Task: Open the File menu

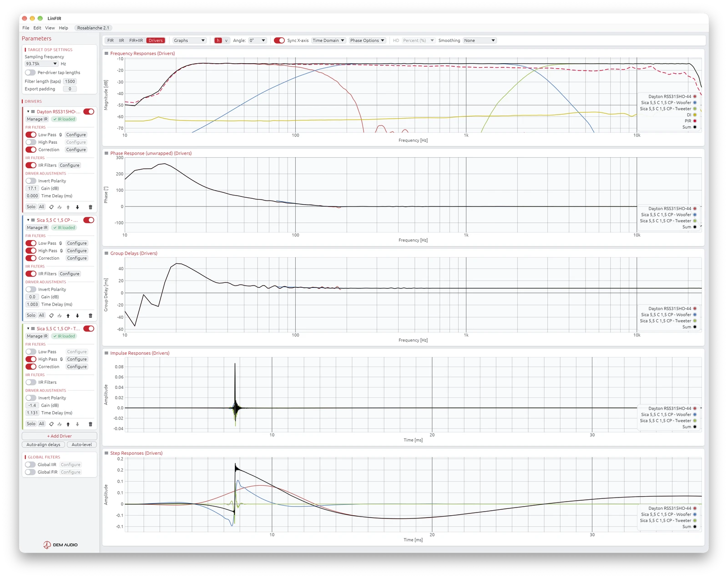Action: coord(26,28)
